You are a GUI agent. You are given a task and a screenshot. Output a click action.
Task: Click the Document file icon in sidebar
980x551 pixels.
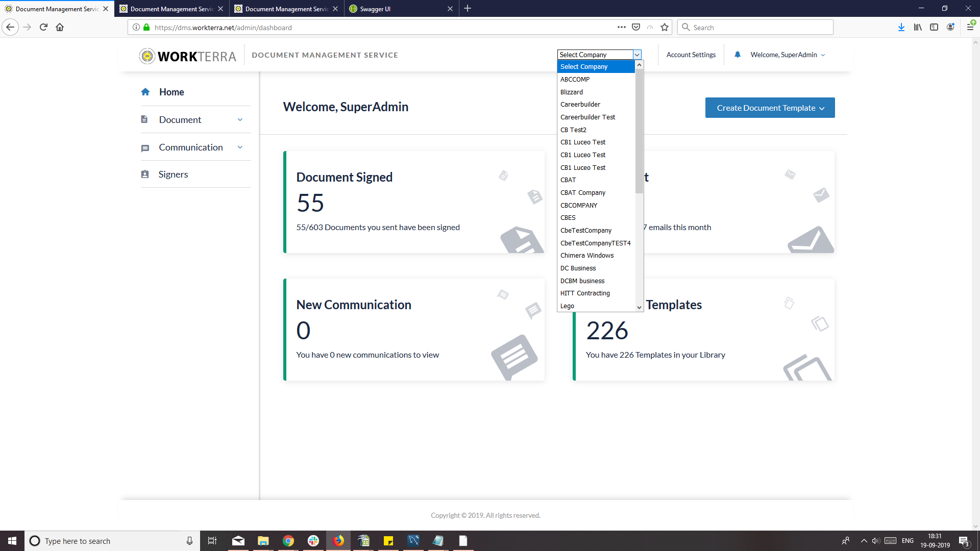coord(144,119)
